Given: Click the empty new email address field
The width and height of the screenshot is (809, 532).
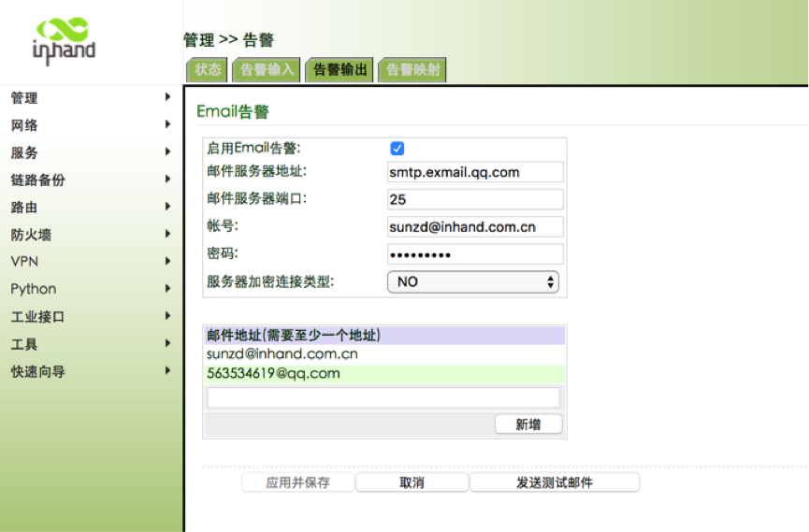Looking at the screenshot, I should (383, 397).
